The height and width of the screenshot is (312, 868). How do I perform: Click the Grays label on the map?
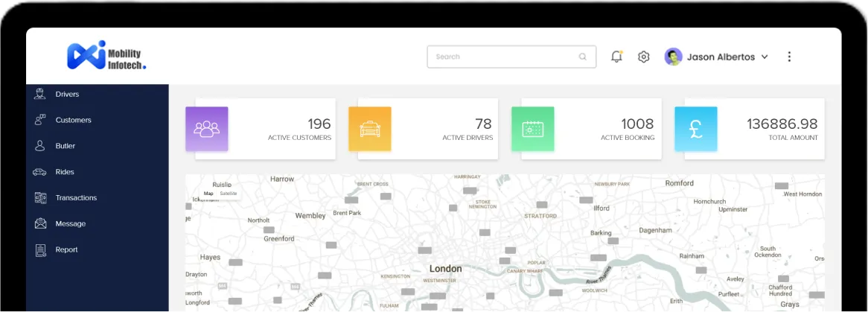coord(790,305)
